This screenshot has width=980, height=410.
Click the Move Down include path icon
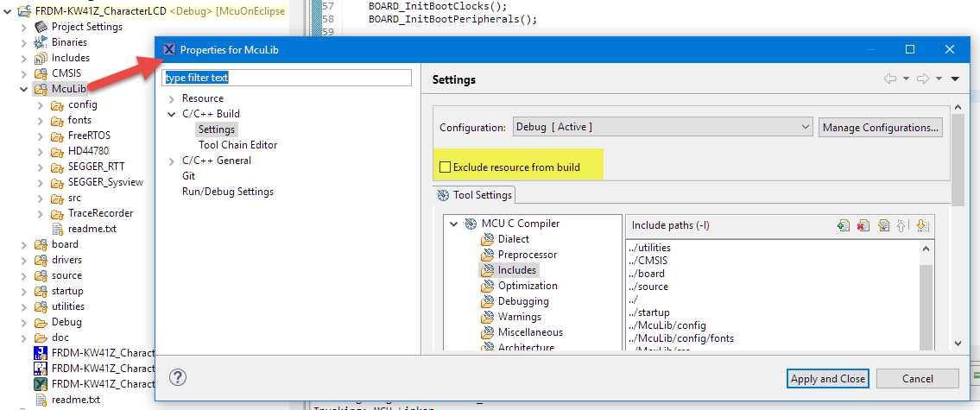point(922,225)
